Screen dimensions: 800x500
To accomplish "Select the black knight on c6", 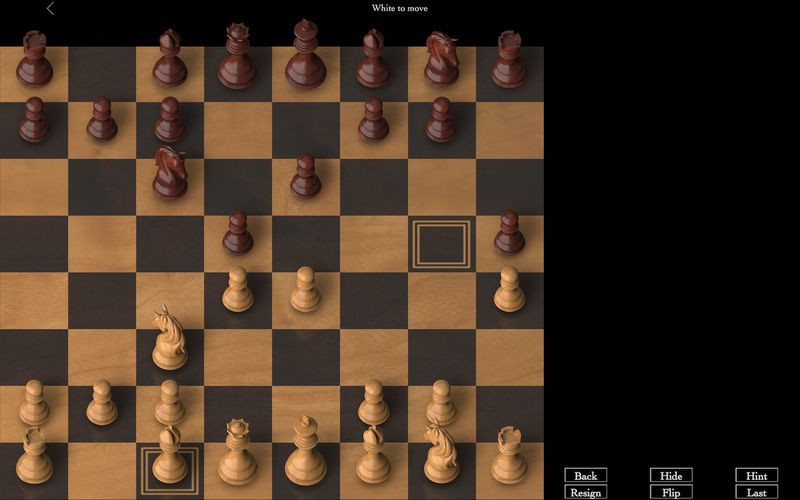I will [x=170, y=172].
